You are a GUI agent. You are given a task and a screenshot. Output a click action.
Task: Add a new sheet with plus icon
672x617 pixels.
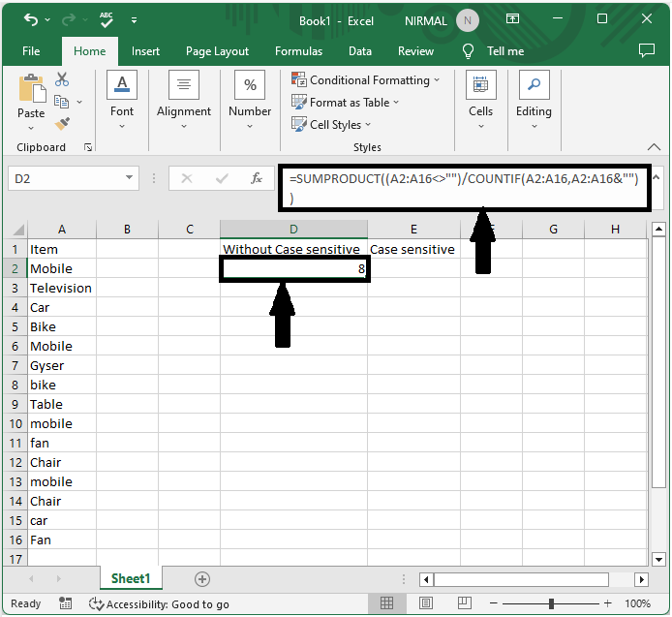(201, 579)
